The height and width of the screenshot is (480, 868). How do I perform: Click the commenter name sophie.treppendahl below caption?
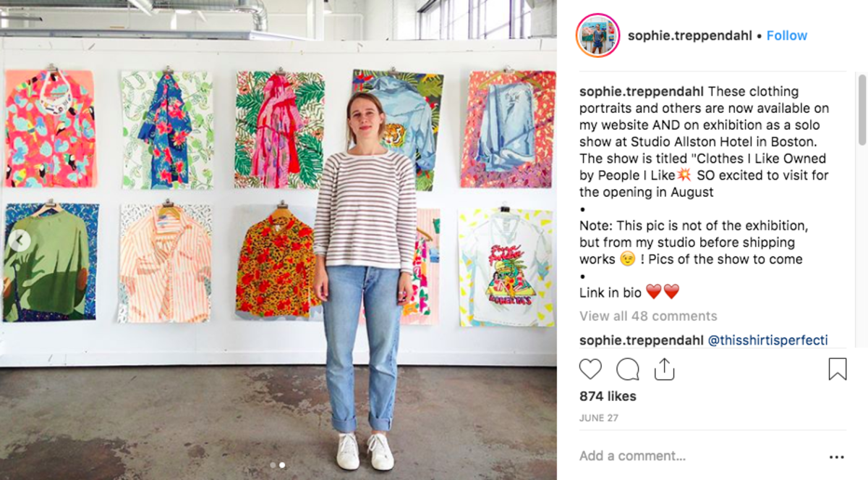[x=642, y=340]
